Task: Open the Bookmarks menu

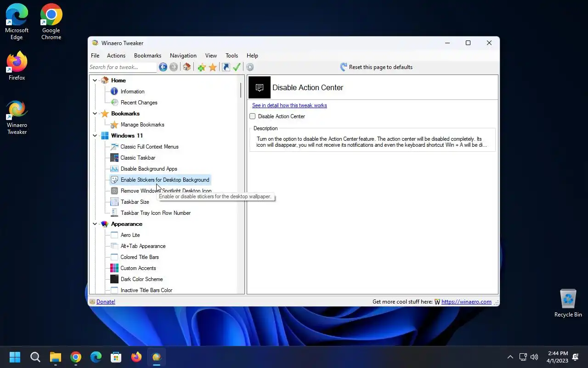Action: click(147, 56)
